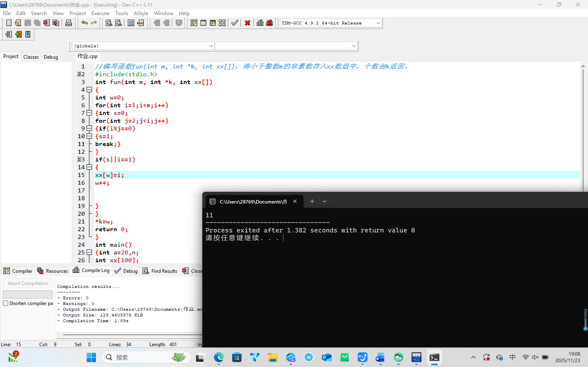Click the Find magnifier toolbar icon
Screen dimensions: 588x367
click(x=109, y=23)
